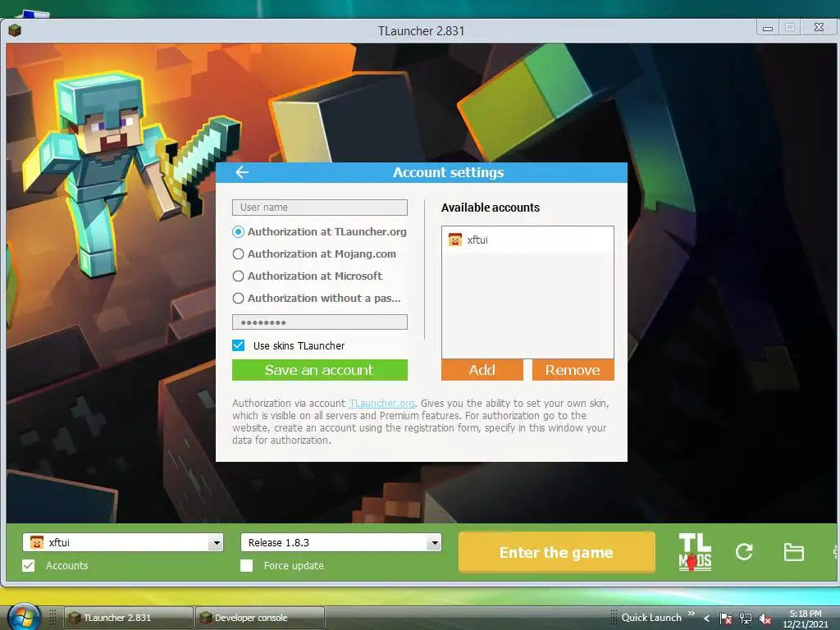The height and width of the screenshot is (630, 840).
Task: Click the taskbar clock 5:18 PM
Action: (806, 614)
